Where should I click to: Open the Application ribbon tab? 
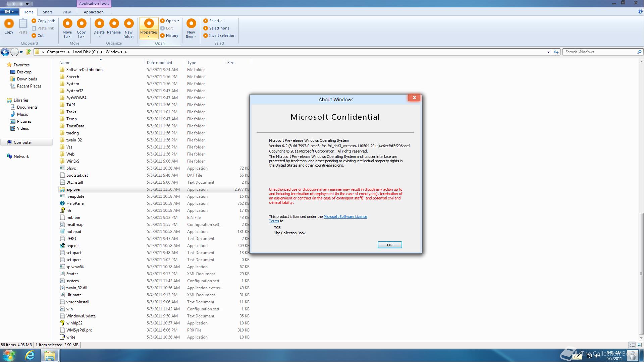click(94, 12)
